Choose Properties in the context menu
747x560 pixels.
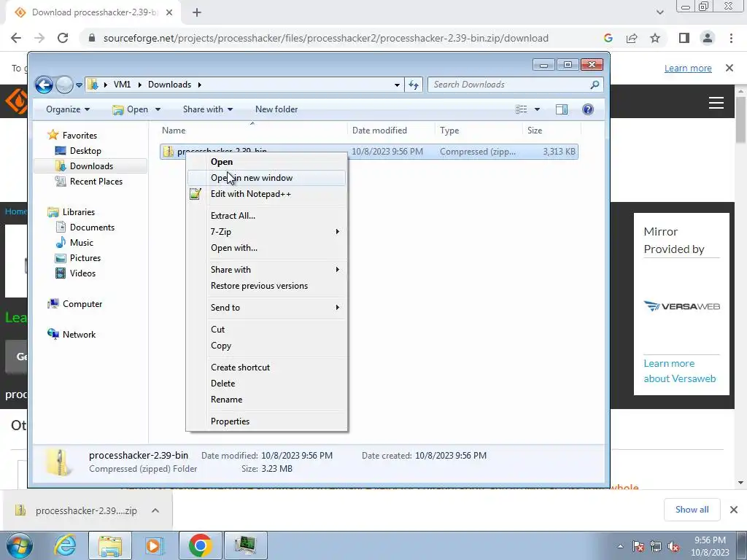[266, 421]
